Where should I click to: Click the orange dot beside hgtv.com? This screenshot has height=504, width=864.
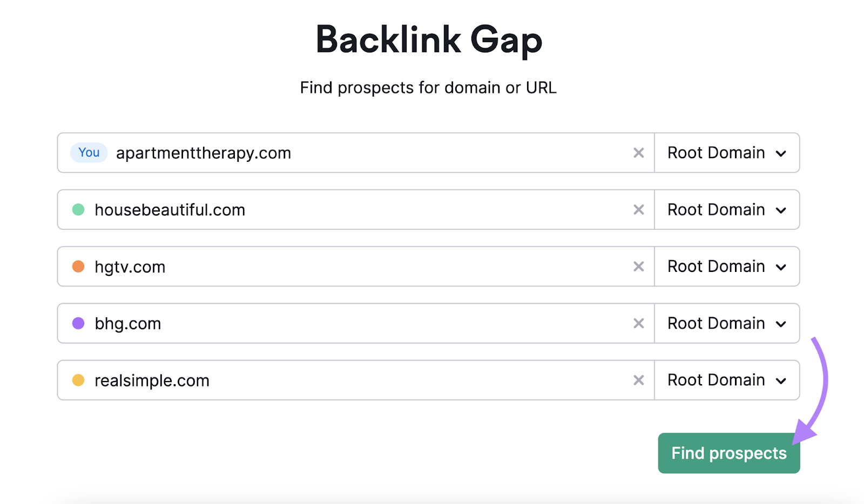point(79,267)
